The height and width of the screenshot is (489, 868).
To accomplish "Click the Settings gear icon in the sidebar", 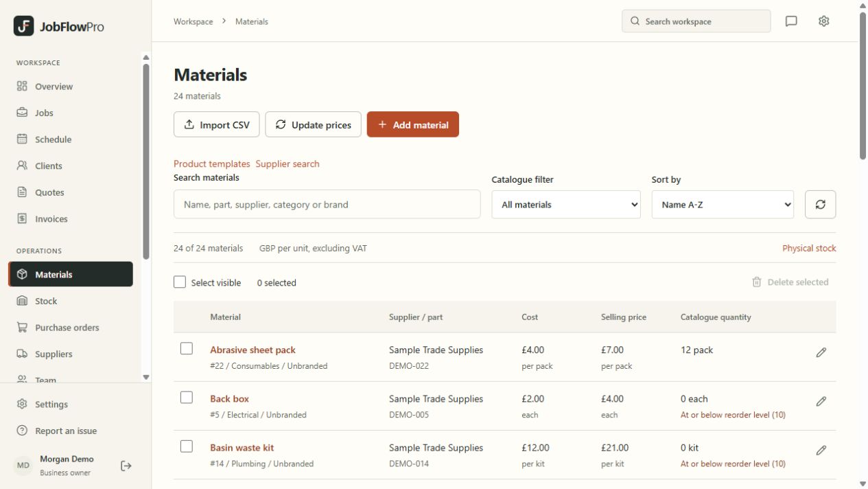I will coord(22,405).
